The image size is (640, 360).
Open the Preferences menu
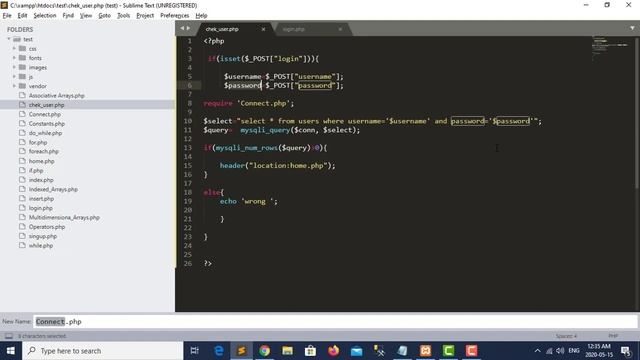(174, 16)
